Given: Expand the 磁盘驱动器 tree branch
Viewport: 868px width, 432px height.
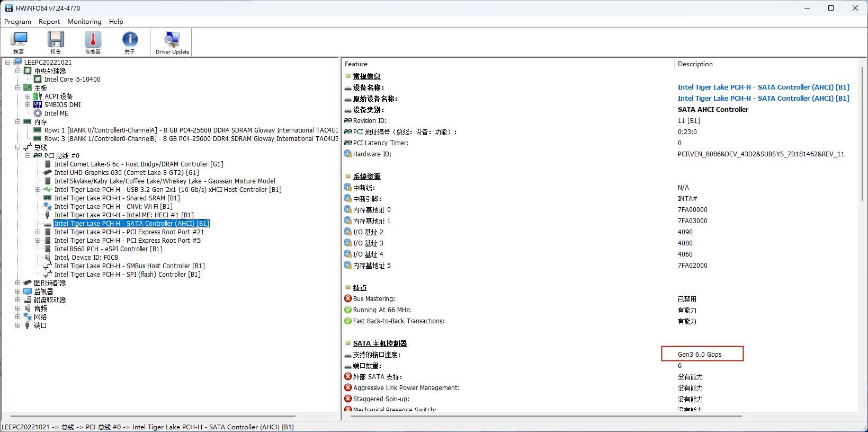Looking at the screenshot, I should point(18,300).
